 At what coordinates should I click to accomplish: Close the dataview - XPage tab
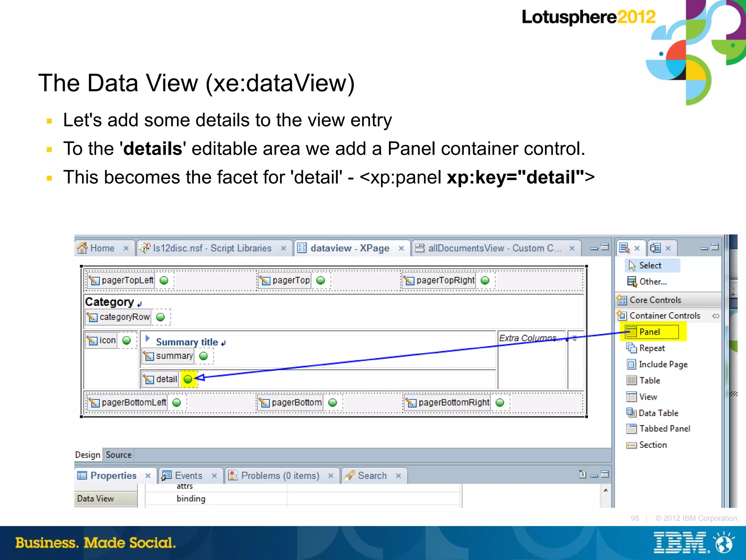[x=401, y=248]
